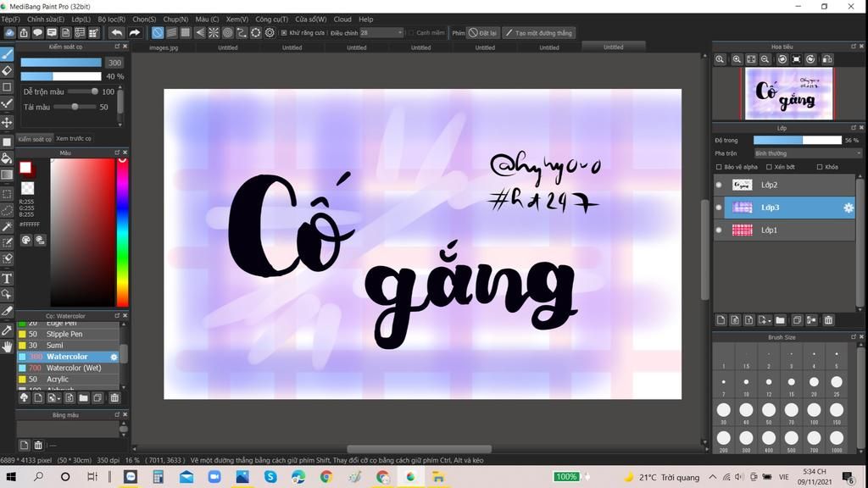
Task: Activate the Text tool
Action: pyautogui.click(x=7, y=278)
